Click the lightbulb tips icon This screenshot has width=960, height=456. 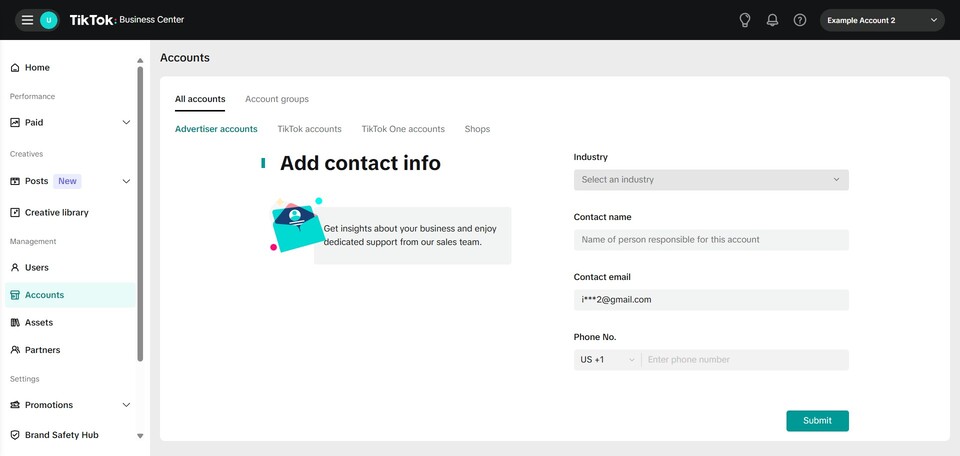coord(744,20)
